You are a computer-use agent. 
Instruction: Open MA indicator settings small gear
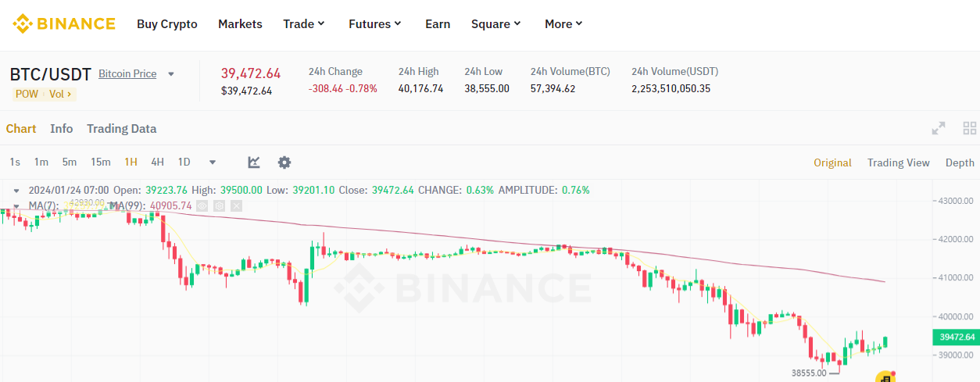[x=219, y=205]
